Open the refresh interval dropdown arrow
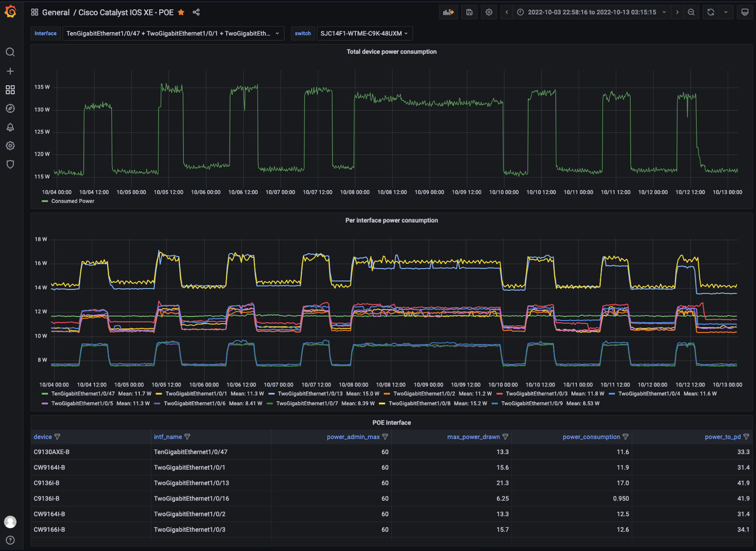 click(x=726, y=12)
